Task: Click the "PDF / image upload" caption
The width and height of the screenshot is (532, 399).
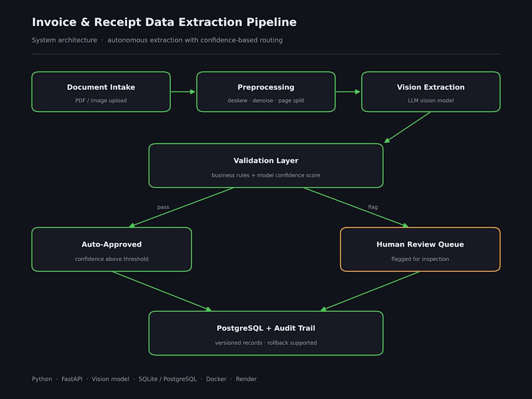Action: (x=101, y=101)
